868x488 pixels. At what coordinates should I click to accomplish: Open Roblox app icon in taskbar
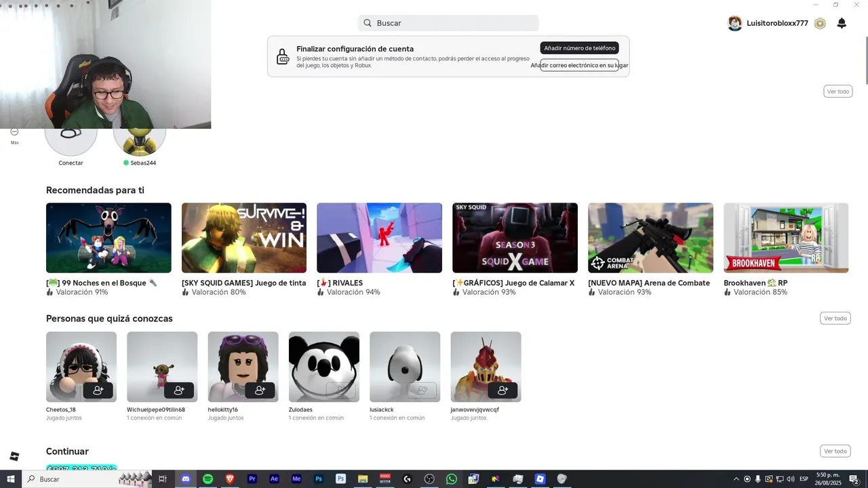[x=540, y=479]
